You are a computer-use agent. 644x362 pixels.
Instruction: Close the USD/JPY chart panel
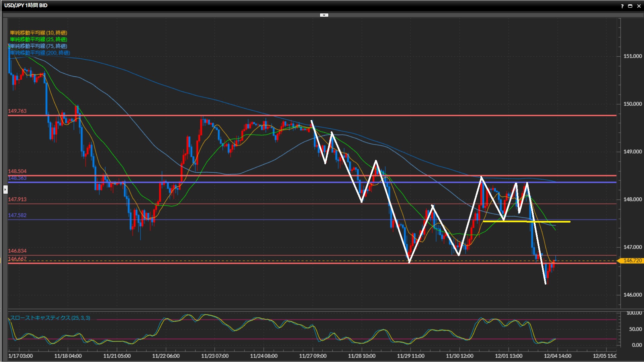point(639,6)
